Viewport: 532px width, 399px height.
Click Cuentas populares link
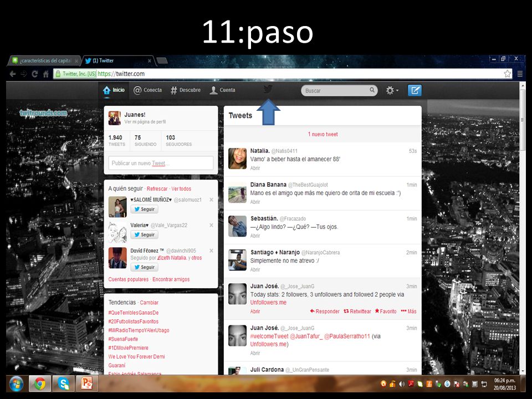(128, 279)
